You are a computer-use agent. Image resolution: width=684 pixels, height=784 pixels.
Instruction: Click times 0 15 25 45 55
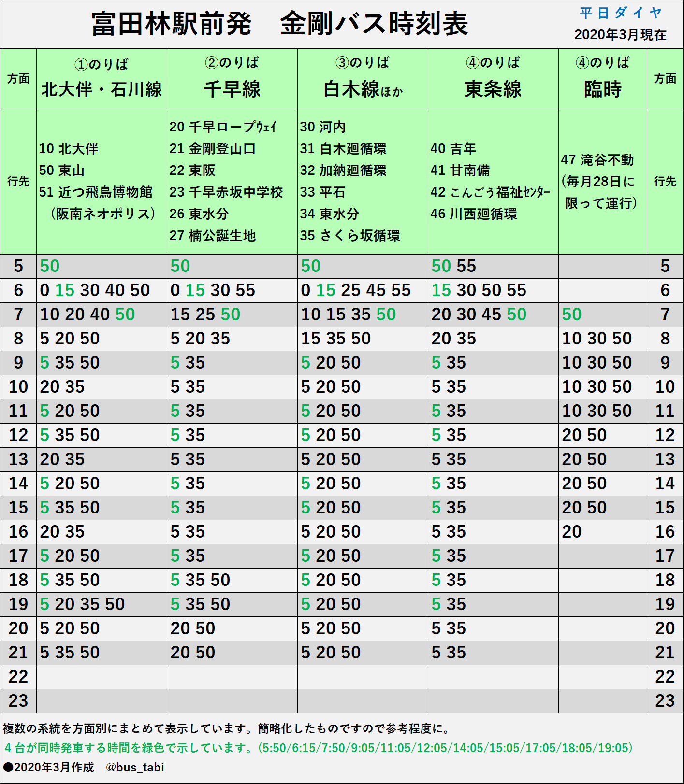(x=356, y=290)
